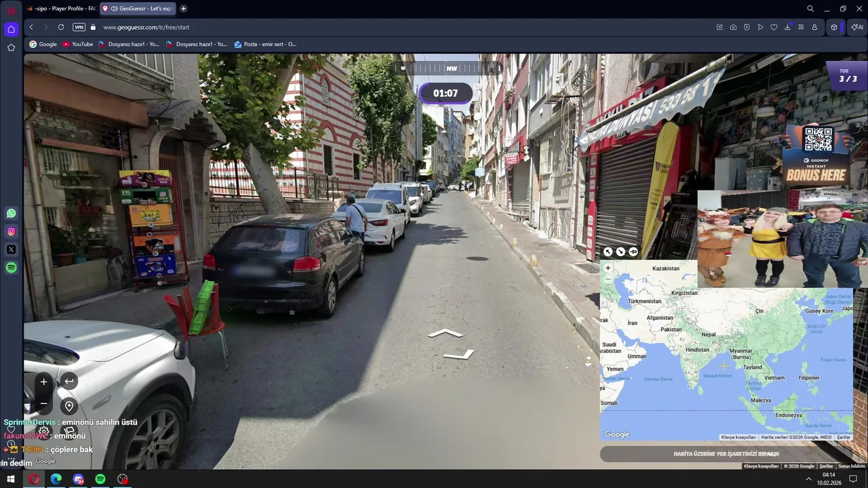Open Microsoft Edge from taskbar
The height and width of the screenshot is (488, 868).
[x=56, y=479]
